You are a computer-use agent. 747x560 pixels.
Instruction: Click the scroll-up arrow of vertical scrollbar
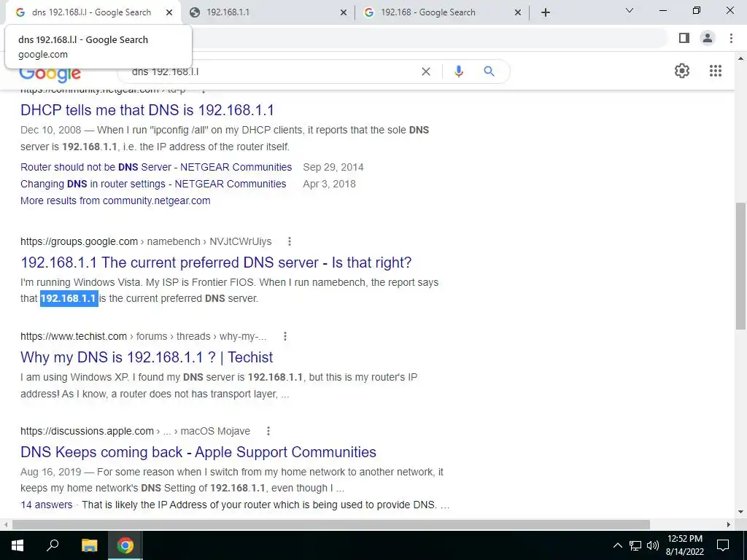pos(740,58)
